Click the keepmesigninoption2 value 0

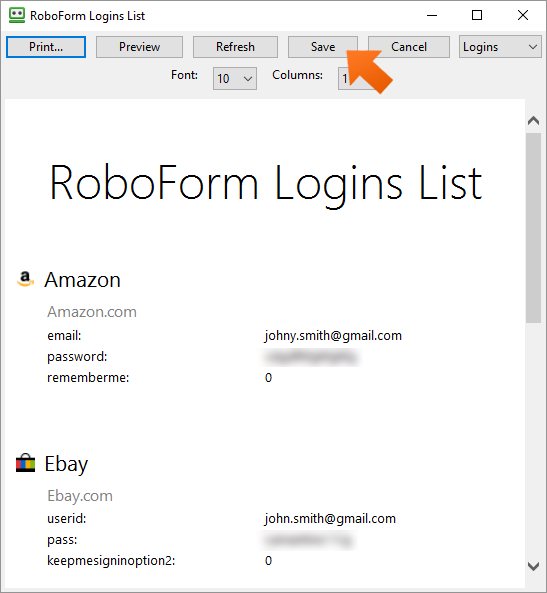[x=268, y=561]
